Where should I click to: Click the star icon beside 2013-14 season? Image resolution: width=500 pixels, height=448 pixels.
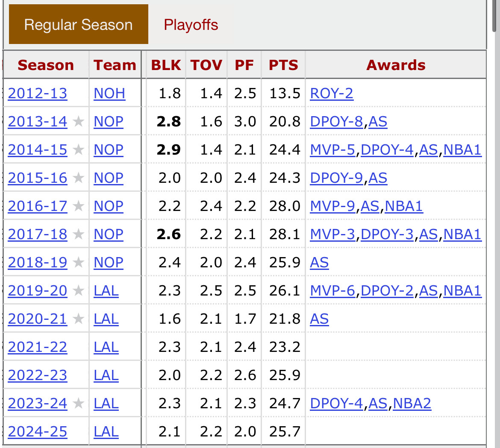click(x=78, y=122)
